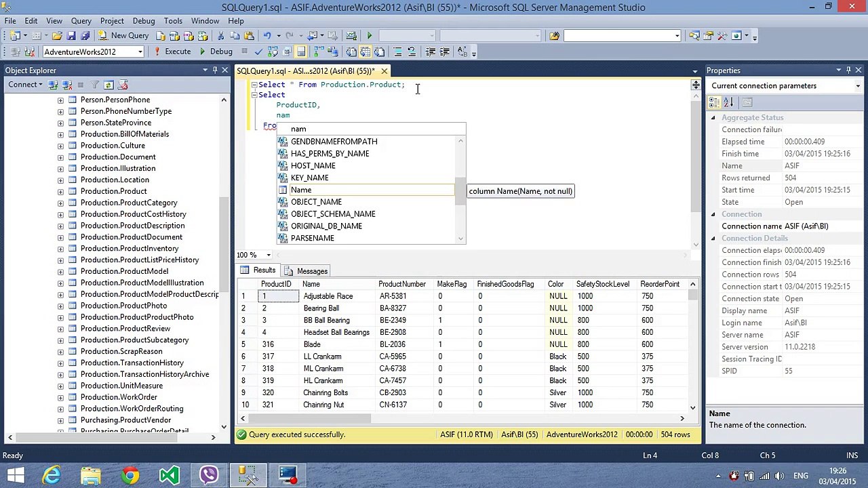The height and width of the screenshot is (488, 868).
Task: Open the Activity Monitor icon
Action: [x=351, y=35]
